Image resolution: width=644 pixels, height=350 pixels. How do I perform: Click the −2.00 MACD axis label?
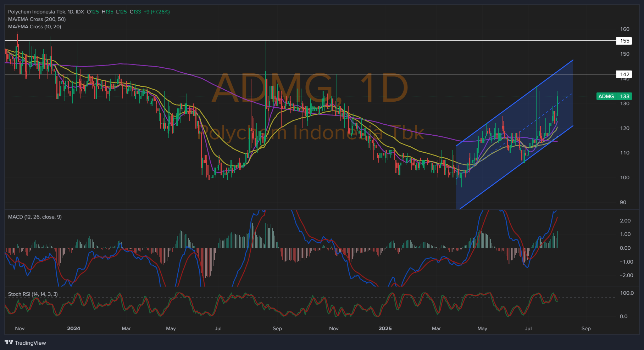(626, 275)
